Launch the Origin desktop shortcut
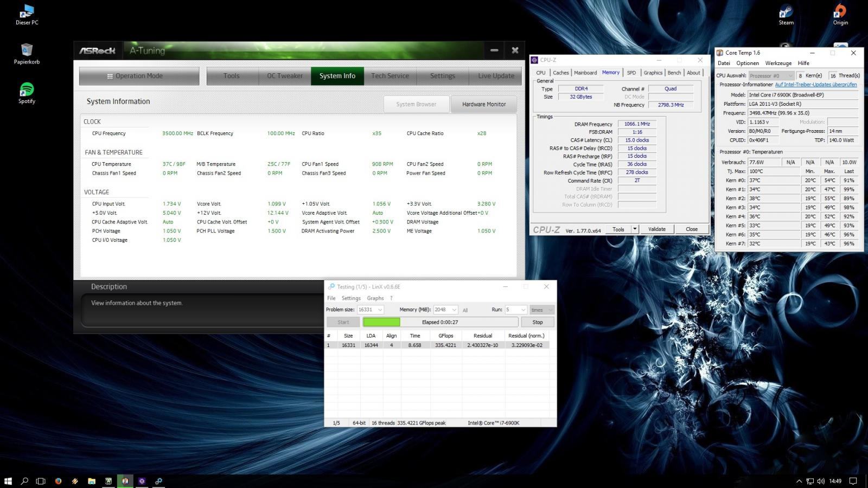Viewport: 868px width, 488px height. click(x=840, y=15)
